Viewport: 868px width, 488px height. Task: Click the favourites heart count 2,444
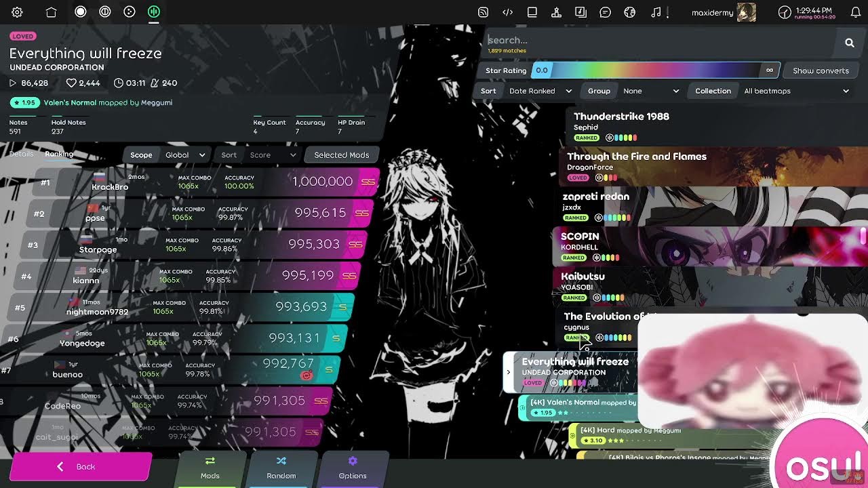click(83, 83)
